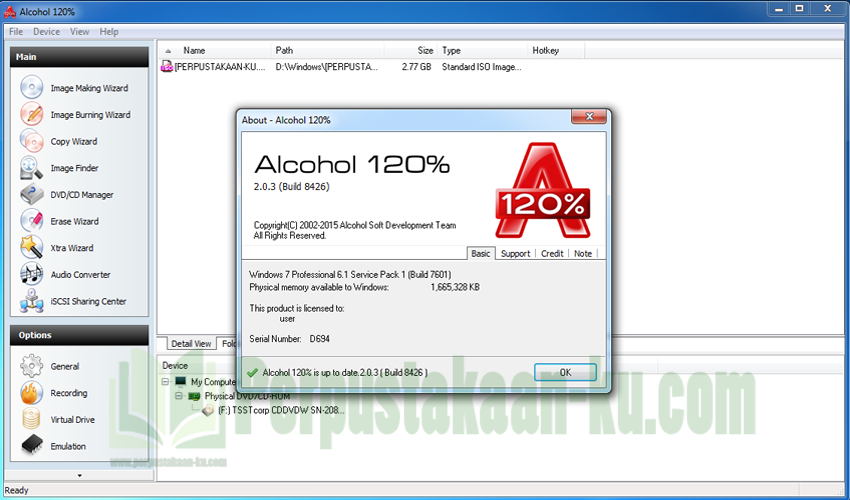This screenshot has width=850, height=500.
Task: Click the Serial Number D694 text
Action: [289, 338]
